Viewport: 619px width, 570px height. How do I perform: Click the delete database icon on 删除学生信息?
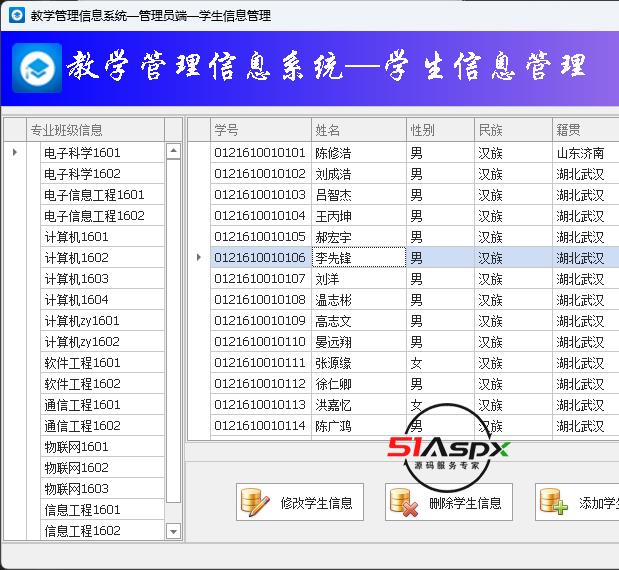point(403,502)
